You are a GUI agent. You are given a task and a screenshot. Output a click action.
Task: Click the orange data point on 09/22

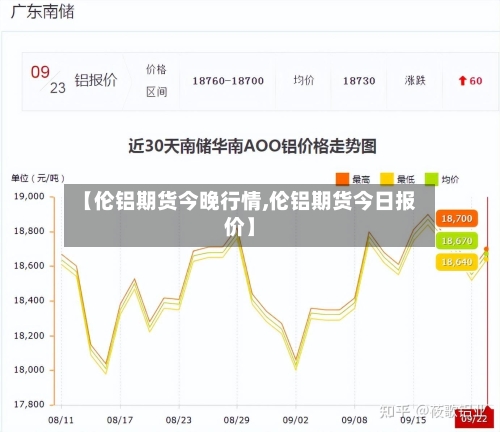(486, 249)
